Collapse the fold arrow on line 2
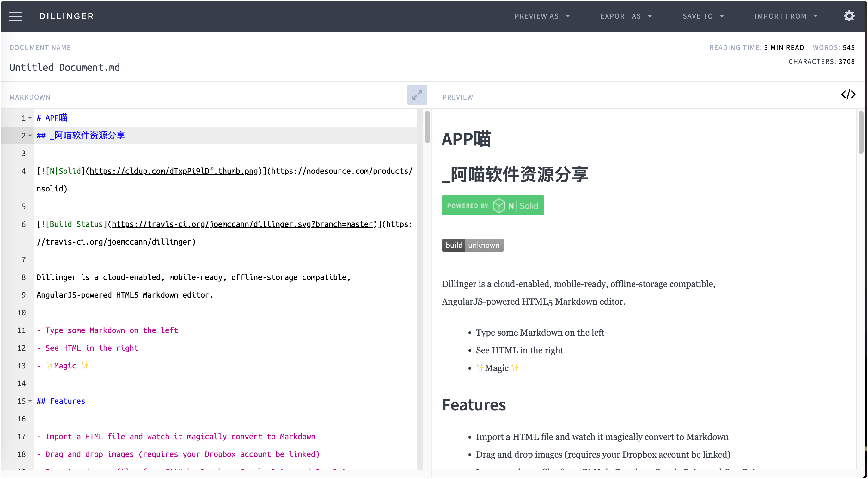 click(x=30, y=136)
